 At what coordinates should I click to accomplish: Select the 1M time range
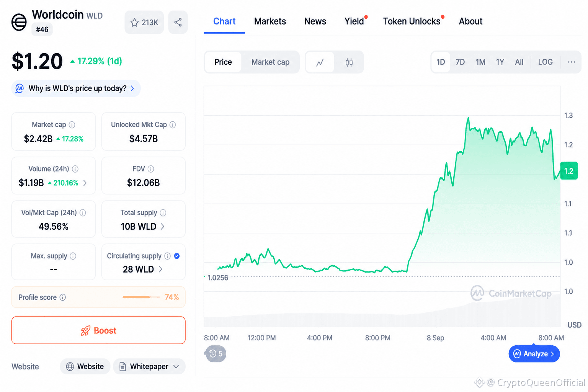pos(480,62)
